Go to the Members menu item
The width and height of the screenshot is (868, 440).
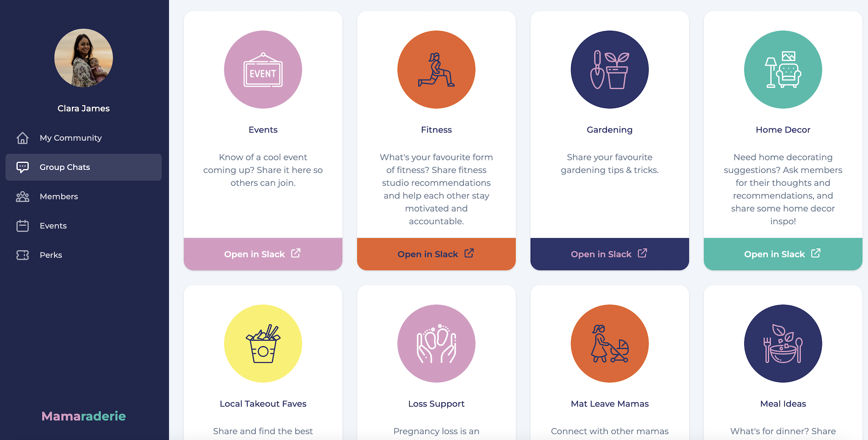click(83, 197)
